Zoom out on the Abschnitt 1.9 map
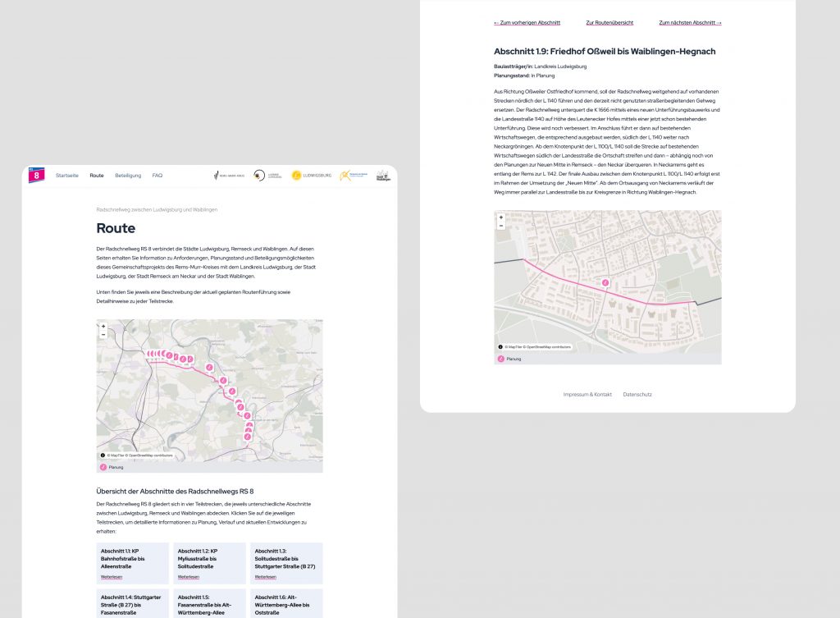Screen dimensions: 840x618 (500, 226)
